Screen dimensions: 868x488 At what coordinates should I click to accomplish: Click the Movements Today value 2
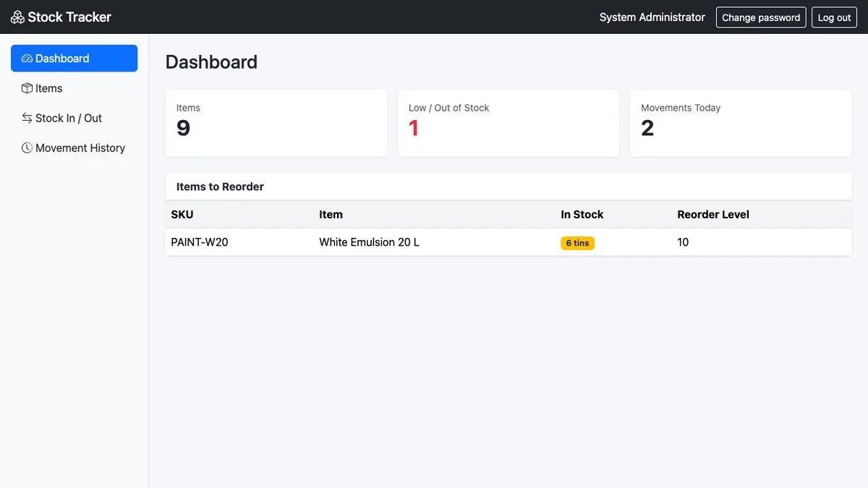(647, 128)
